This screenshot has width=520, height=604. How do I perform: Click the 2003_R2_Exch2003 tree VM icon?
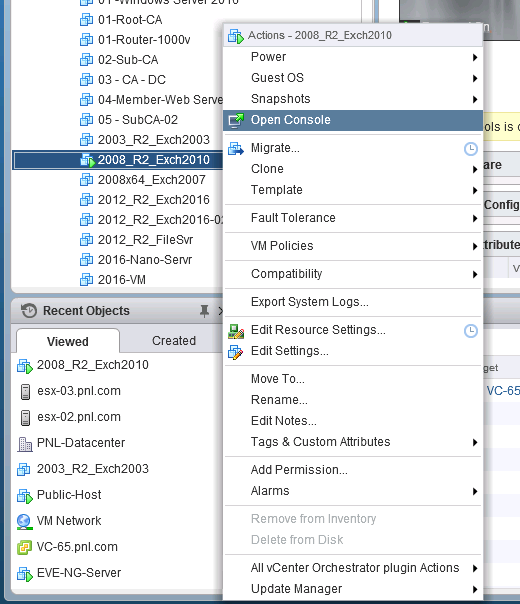click(86, 140)
